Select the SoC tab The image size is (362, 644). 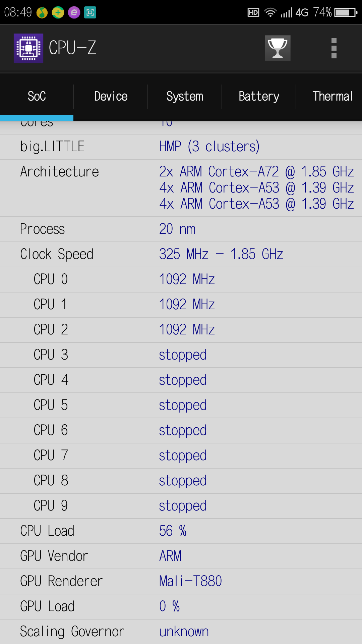37,97
